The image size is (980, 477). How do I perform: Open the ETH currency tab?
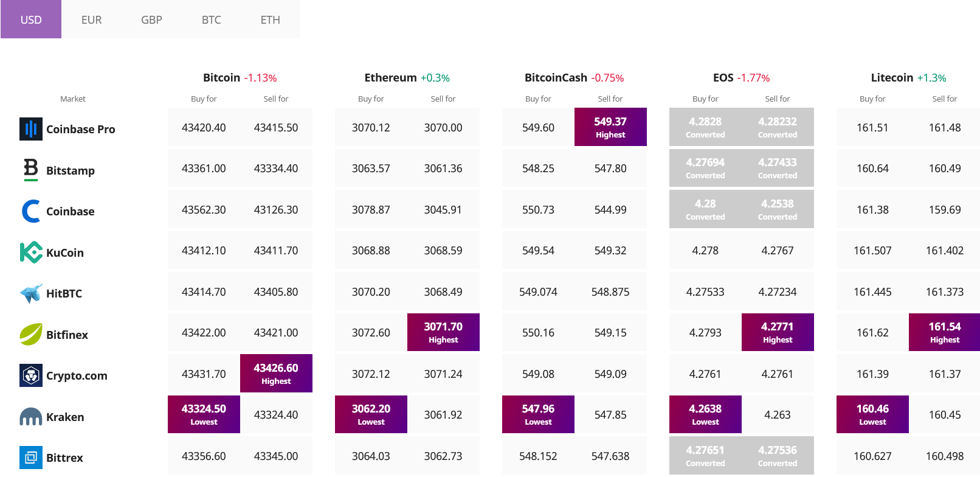[271, 19]
